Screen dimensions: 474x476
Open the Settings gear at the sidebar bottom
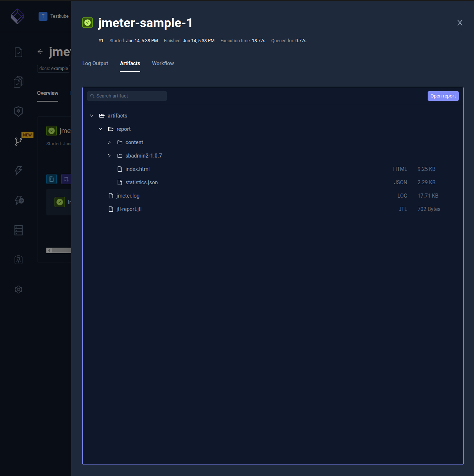(x=19, y=290)
